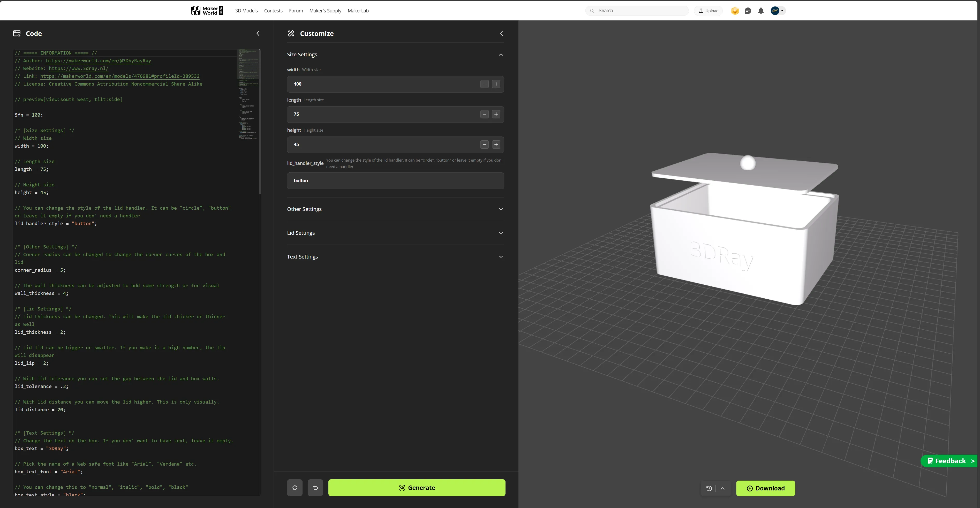This screenshot has height=508, width=980.
Task: Click the search magnifier icon
Action: pyautogui.click(x=592, y=11)
